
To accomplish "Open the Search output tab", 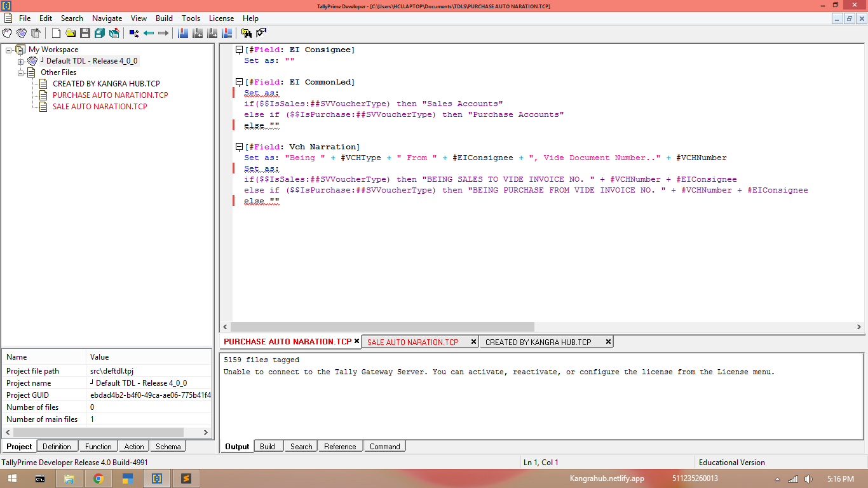I will (x=301, y=447).
